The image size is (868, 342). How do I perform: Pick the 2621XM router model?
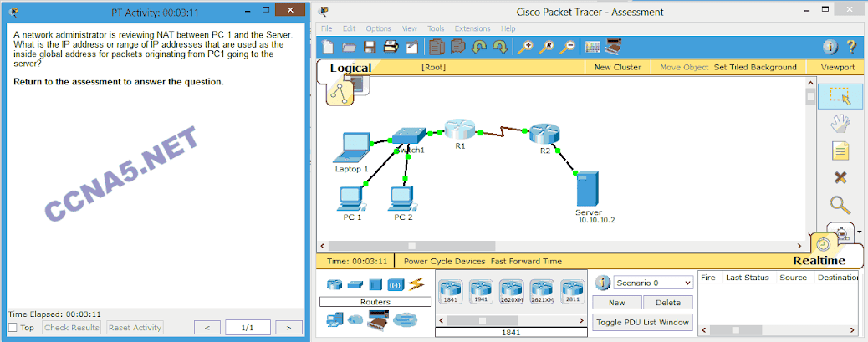pos(541,292)
